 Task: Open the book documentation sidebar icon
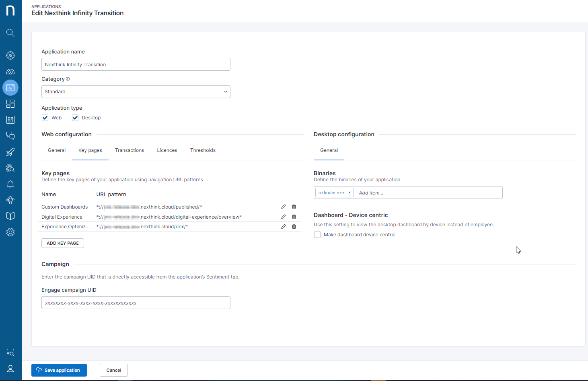(10, 216)
